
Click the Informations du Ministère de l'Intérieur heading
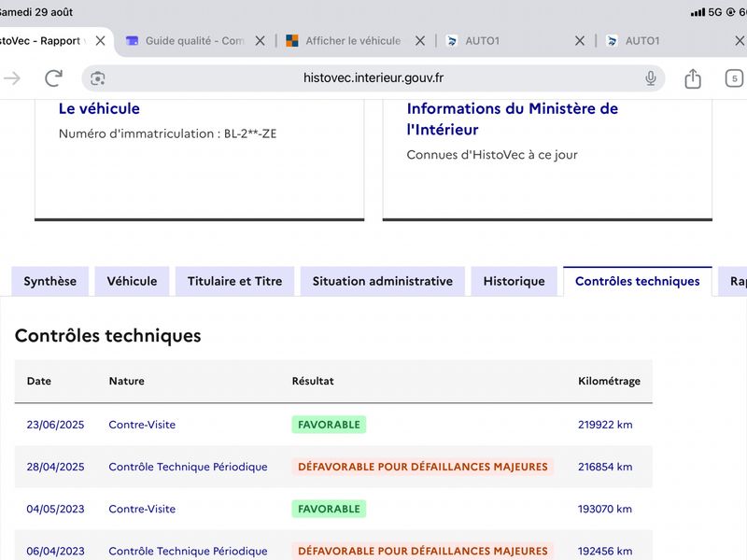(512, 119)
